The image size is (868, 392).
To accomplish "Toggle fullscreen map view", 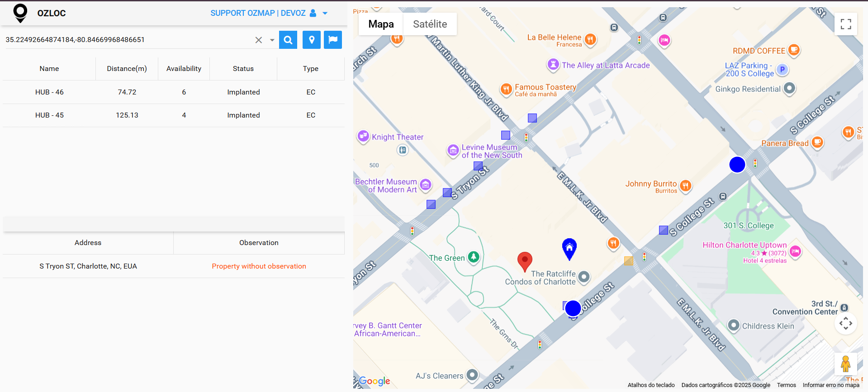I will [846, 24].
